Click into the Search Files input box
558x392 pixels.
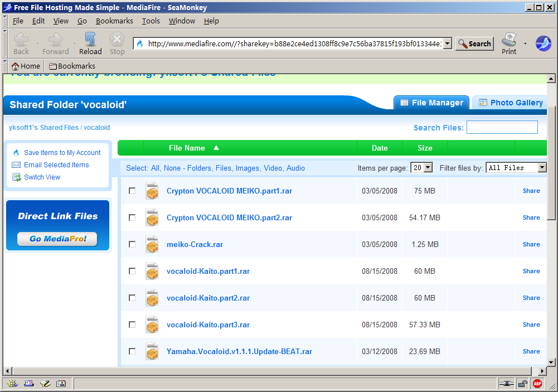(x=502, y=128)
